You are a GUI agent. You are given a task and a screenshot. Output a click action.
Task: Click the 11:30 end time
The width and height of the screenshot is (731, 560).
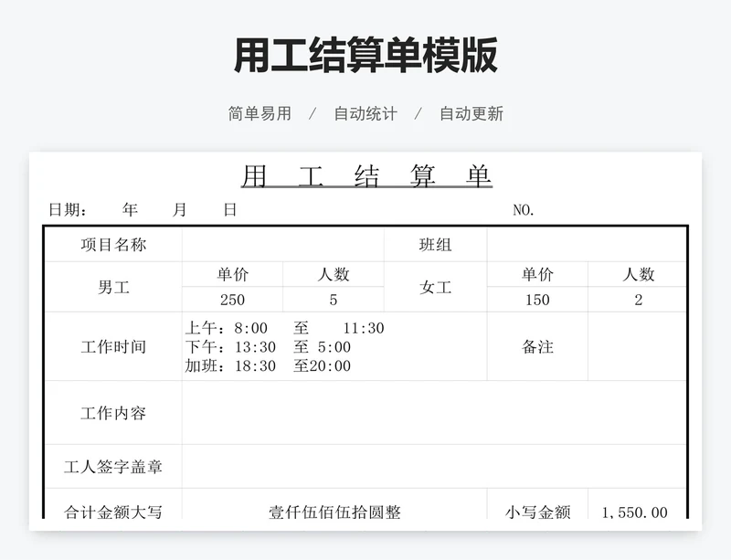pos(364,328)
